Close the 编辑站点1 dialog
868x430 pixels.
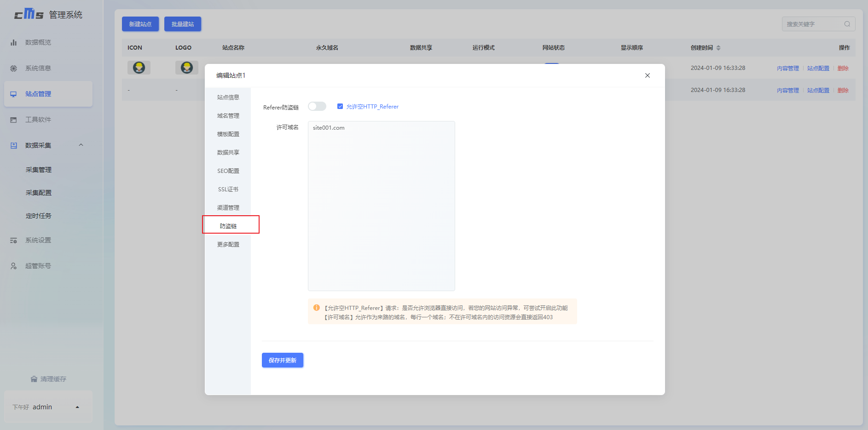click(x=648, y=75)
